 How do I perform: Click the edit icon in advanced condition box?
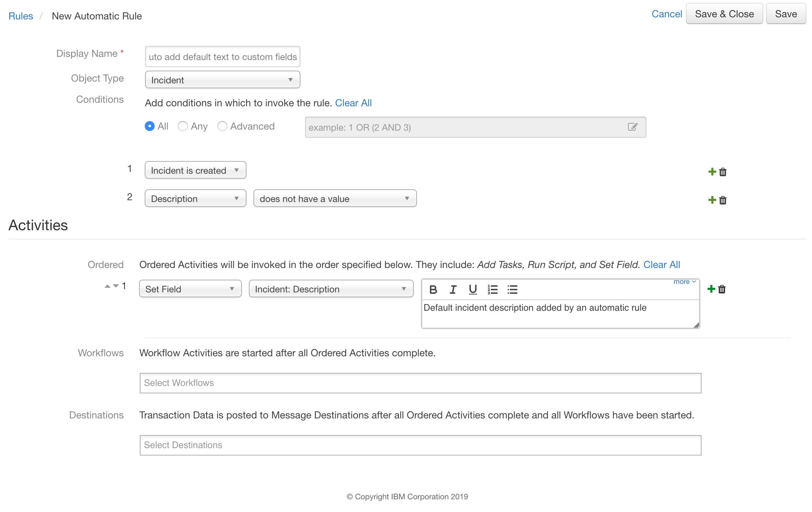pos(633,127)
